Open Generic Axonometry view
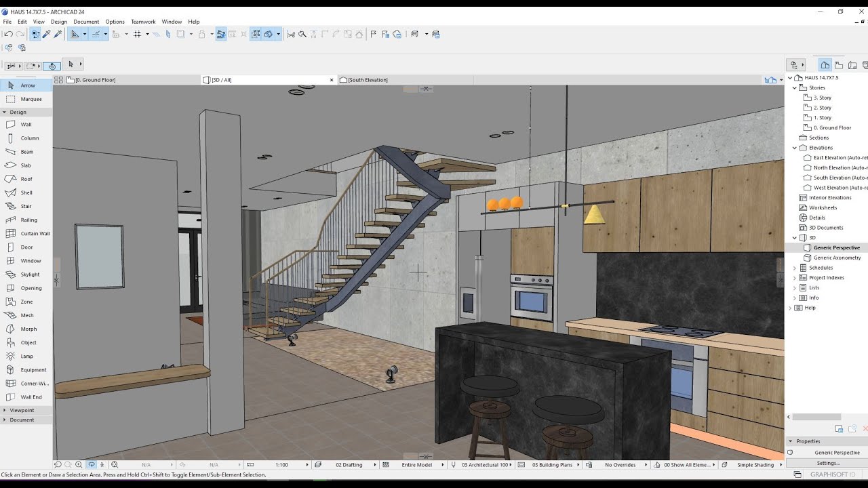868x488 pixels. tap(837, 258)
